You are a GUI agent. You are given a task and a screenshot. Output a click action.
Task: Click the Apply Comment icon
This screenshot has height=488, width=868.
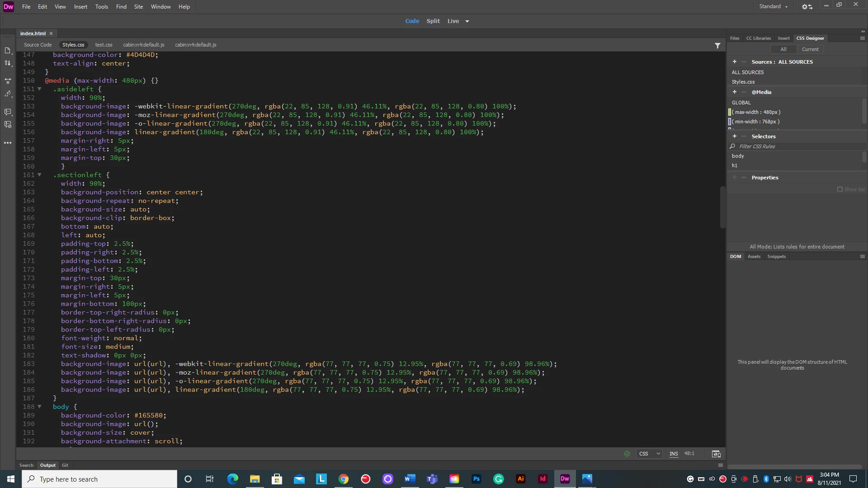pos(8,112)
